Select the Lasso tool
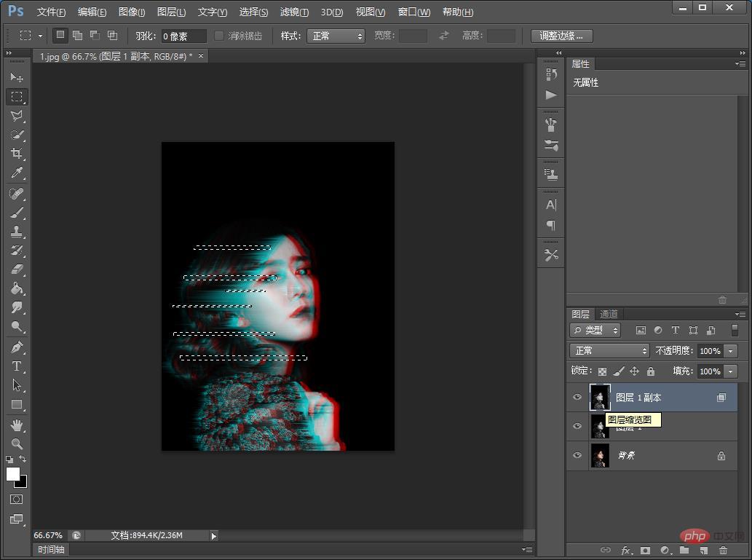This screenshot has height=560, width=752. (x=17, y=116)
